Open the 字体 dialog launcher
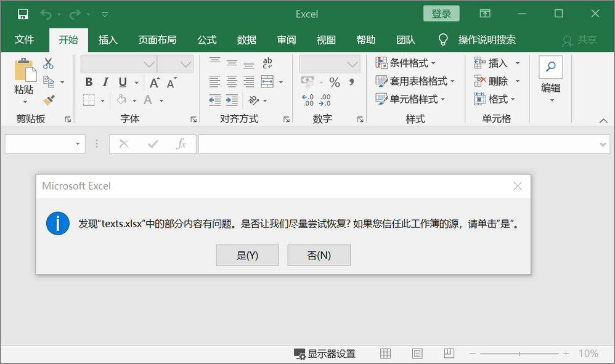The image size is (615, 364). click(x=193, y=119)
